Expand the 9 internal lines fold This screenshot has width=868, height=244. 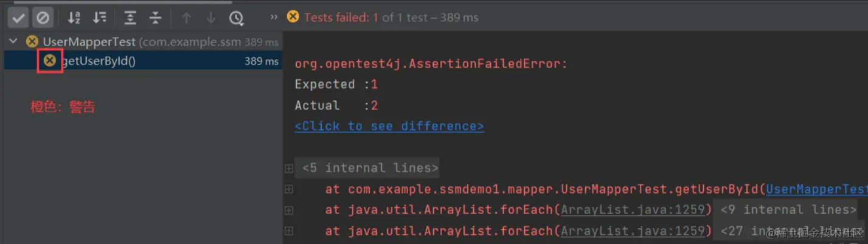[789, 210]
